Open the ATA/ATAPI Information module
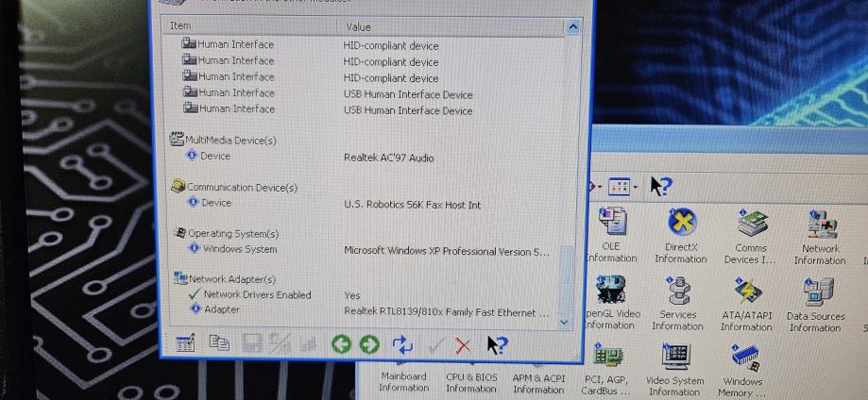868x400 pixels. coord(747,305)
